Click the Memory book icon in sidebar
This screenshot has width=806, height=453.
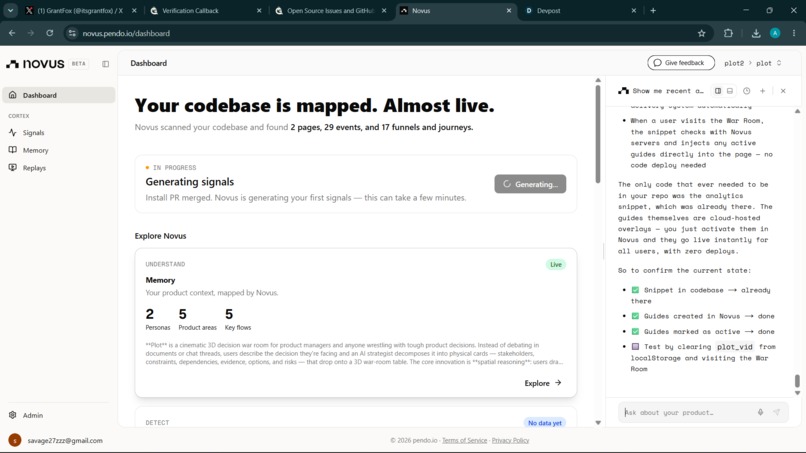point(12,150)
